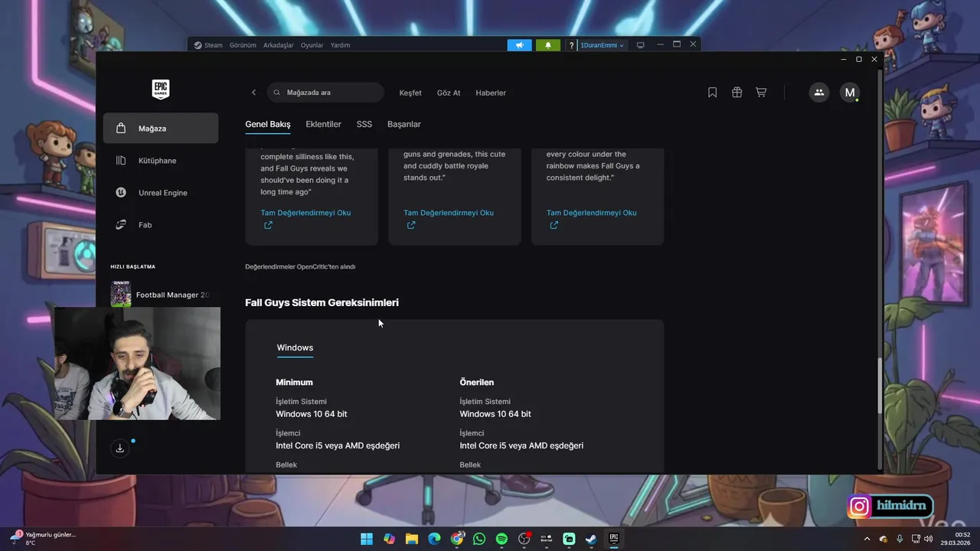
Task: Switch to the Başarılar tab
Action: pyautogui.click(x=404, y=124)
